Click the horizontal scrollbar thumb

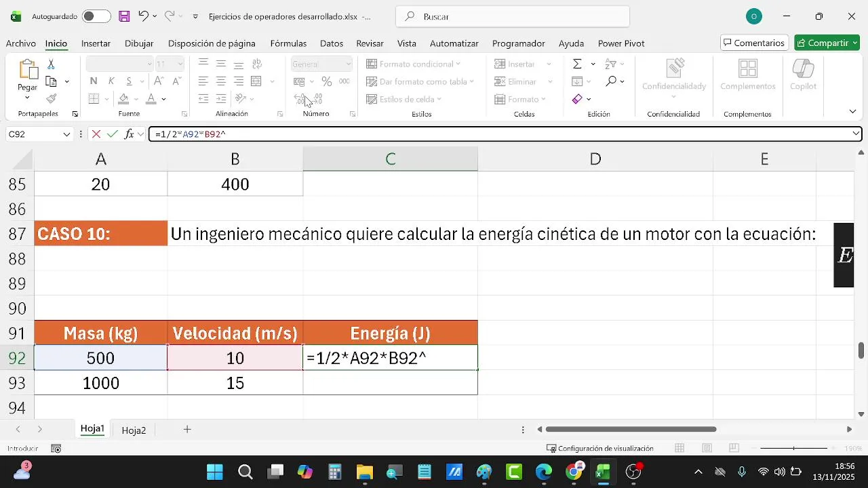pos(631,429)
